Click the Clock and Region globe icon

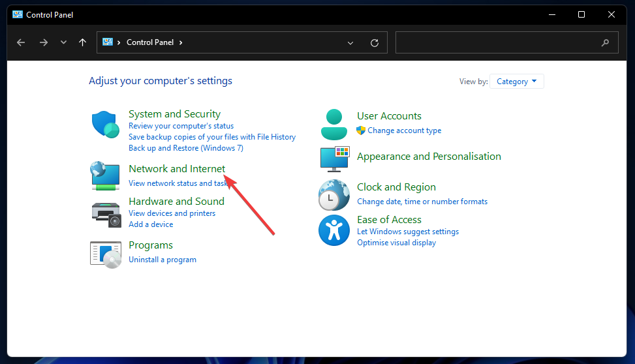[334, 194]
